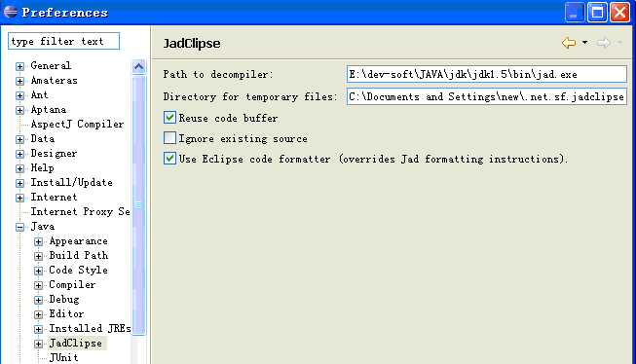
Task: Select Editor under Java
Action: point(66,313)
